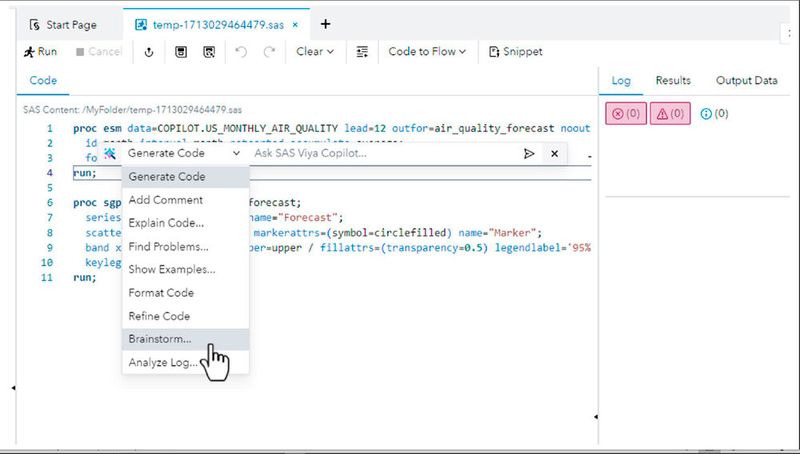Click the proc esm code line
This screenshot has width=800, height=454.
click(332, 129)
